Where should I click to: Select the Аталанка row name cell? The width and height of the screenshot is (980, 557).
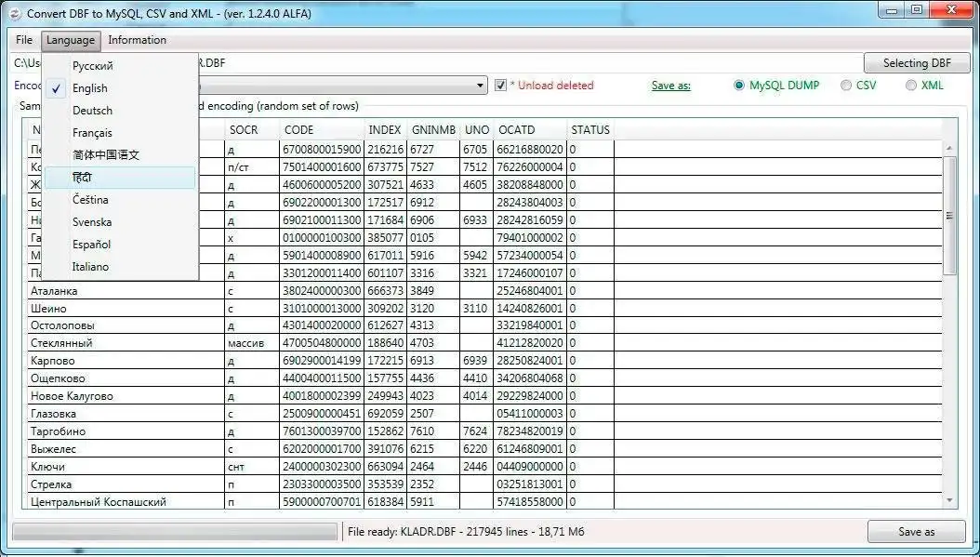[126, 291]
